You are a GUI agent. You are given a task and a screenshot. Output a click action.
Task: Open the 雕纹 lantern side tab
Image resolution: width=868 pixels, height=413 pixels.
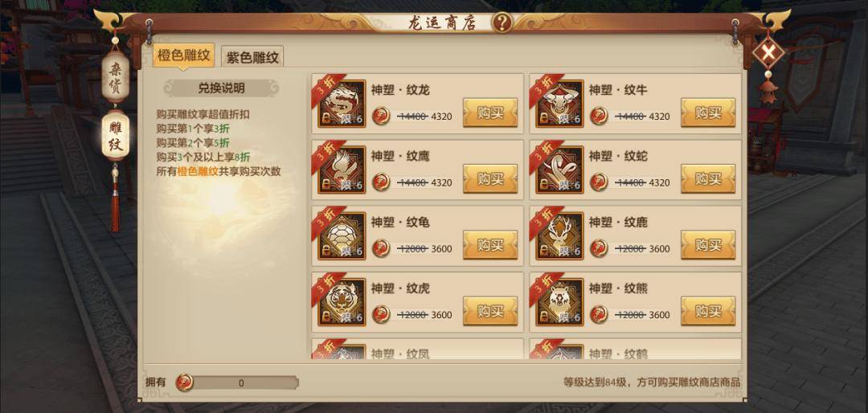(x=115, y=135)
